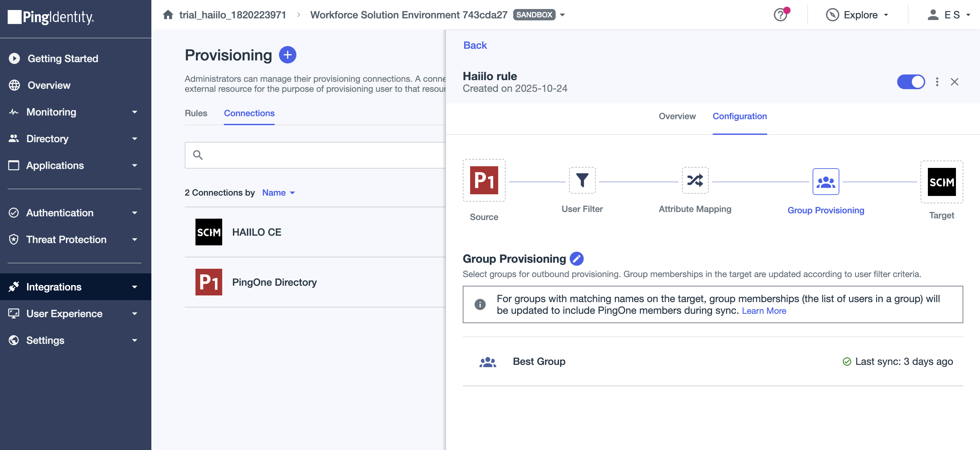This screenshot has width=980, height=450.
Task: Click the Authentication checkmark icon
Action: point(14,213)
